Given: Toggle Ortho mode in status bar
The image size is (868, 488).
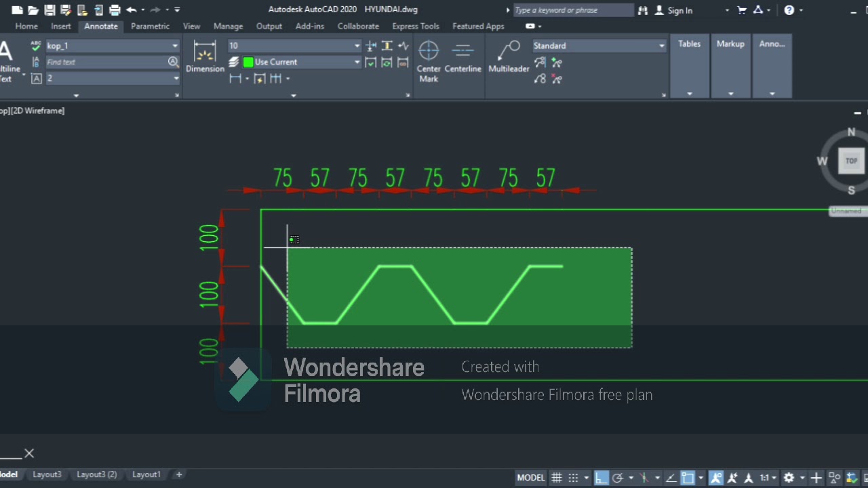Looking at the screenshot, I should (601, 477).
